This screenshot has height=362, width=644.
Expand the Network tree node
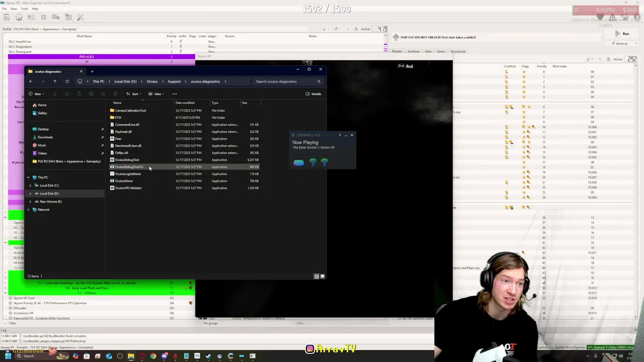click(x=28, y=210)
